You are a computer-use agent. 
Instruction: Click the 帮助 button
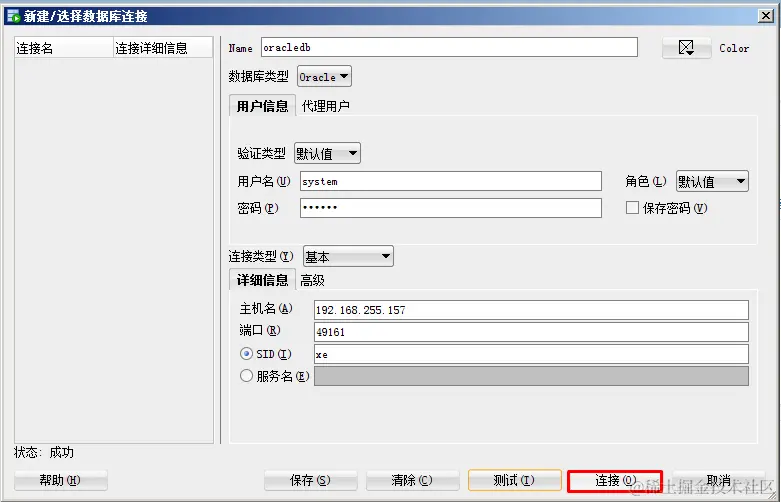60,480
